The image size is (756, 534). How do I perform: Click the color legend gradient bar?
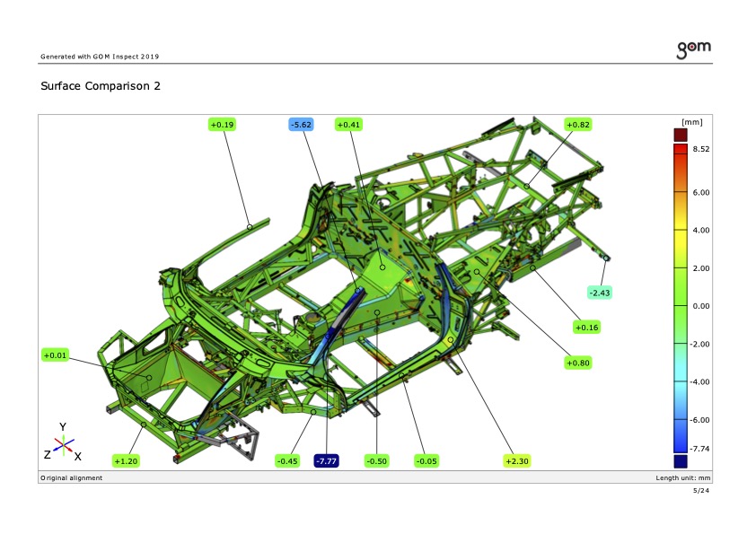point(681,298)
